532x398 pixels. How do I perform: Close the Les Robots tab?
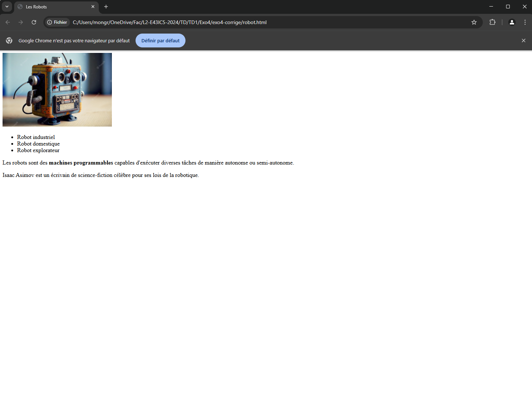click(93, 7)
